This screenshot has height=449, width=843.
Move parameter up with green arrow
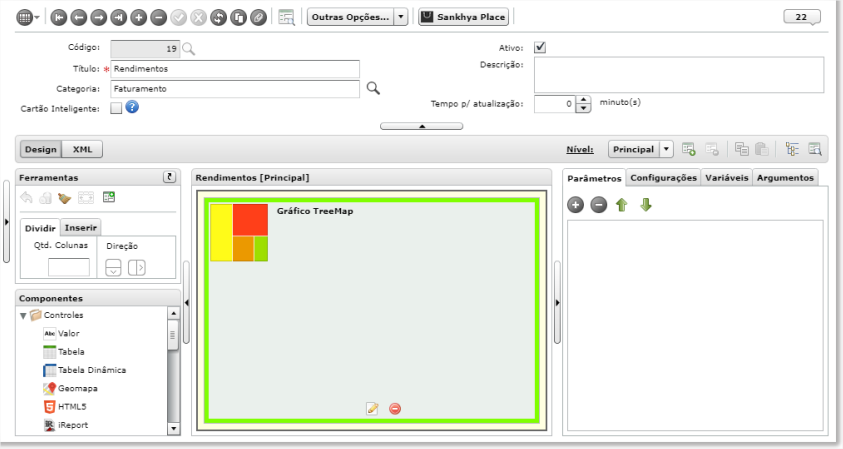[x=622, y=205]
